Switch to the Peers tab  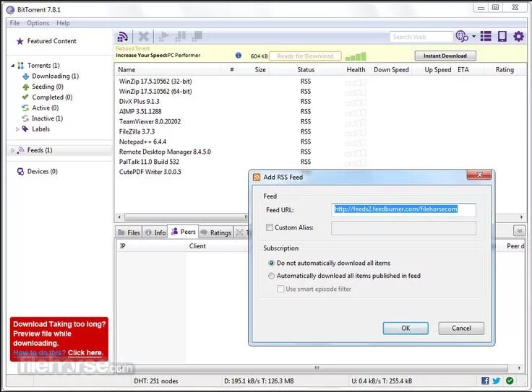(x=183, y=232)
